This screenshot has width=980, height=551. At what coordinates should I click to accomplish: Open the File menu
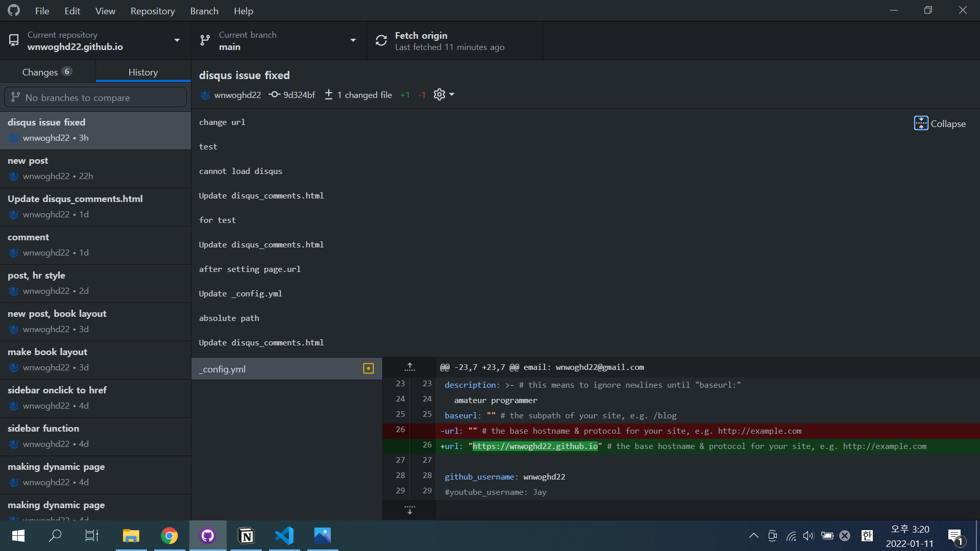pos(42,11)
